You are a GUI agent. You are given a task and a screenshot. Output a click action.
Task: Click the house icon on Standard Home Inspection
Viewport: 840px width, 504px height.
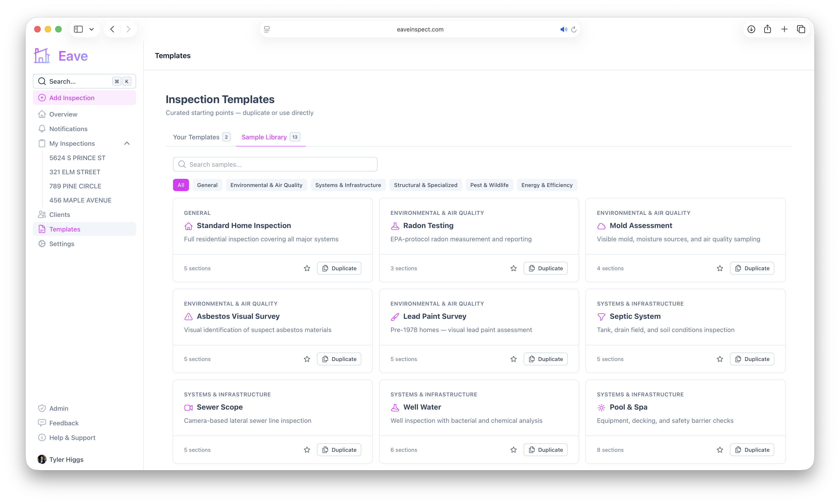point(188,226)
